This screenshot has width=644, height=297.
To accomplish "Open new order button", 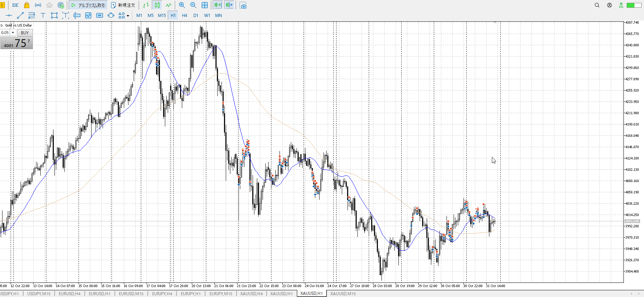I will tap(123, 5).
